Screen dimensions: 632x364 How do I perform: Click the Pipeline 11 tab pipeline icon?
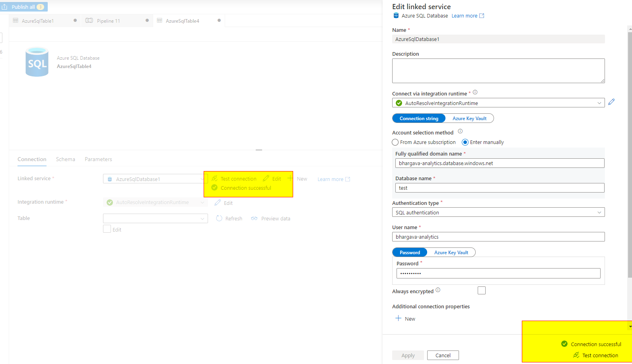[x=89, y=21]
